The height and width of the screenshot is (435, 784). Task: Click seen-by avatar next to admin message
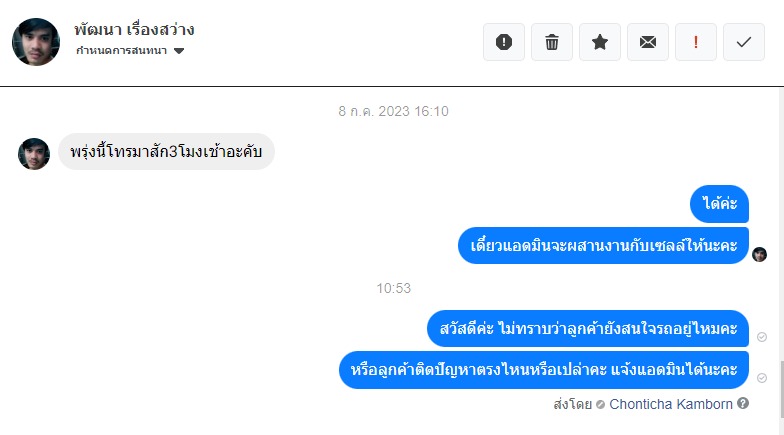[x=760, y=254]
